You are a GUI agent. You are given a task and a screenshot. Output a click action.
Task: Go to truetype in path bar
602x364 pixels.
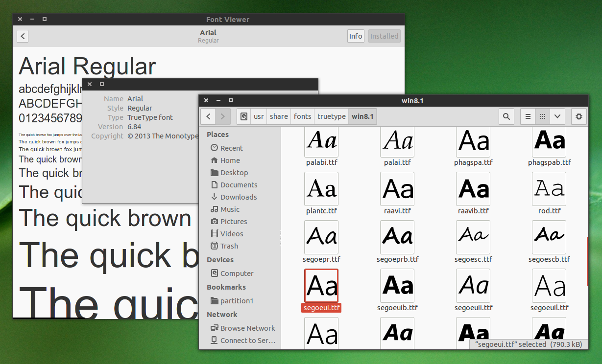tap(331, 116)
